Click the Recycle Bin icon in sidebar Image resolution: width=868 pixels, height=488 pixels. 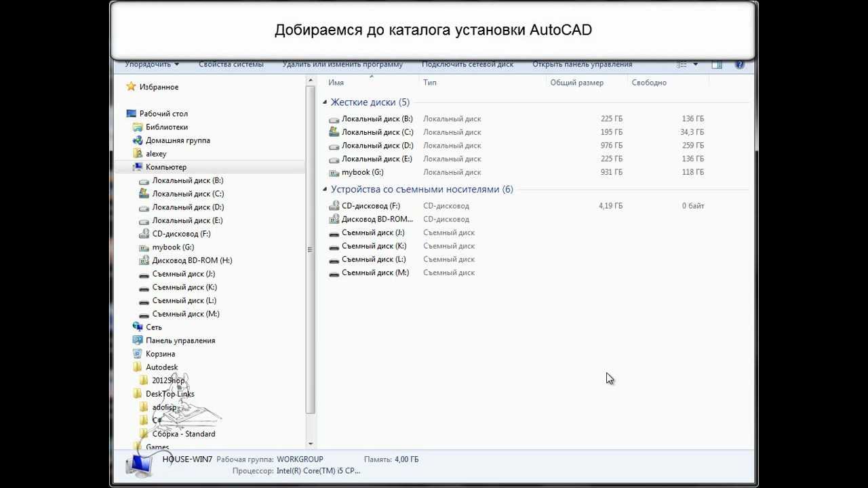coord(138,354)
